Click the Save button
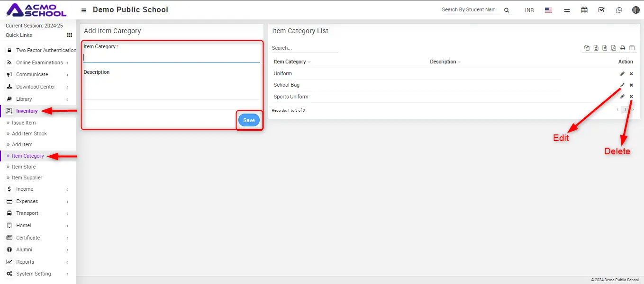Viewport: 644px width, 284px height. (249, 120)
